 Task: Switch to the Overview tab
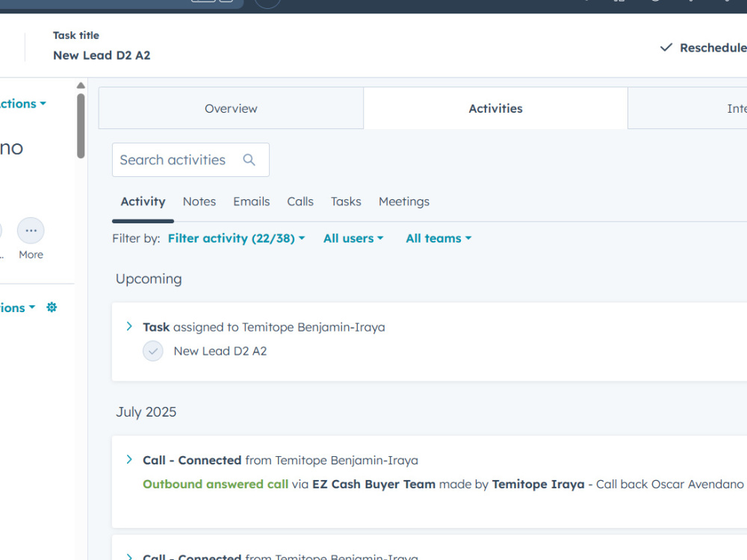point(231,108)
